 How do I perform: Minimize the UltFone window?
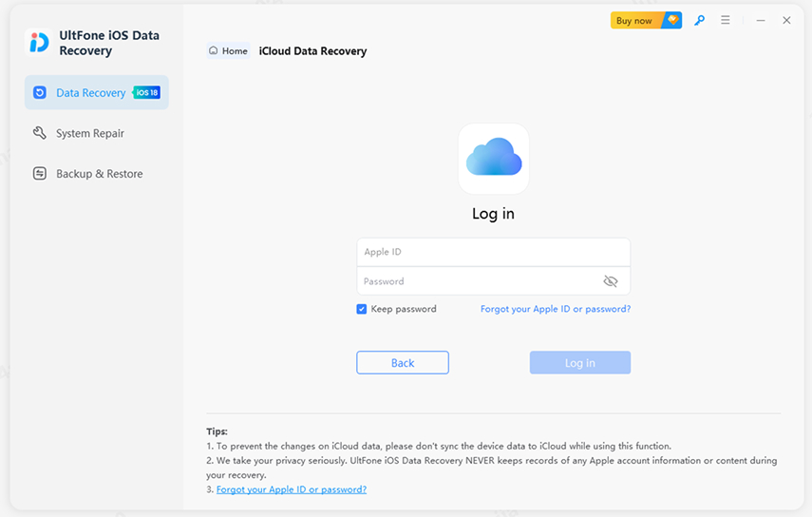coord(760,20)
